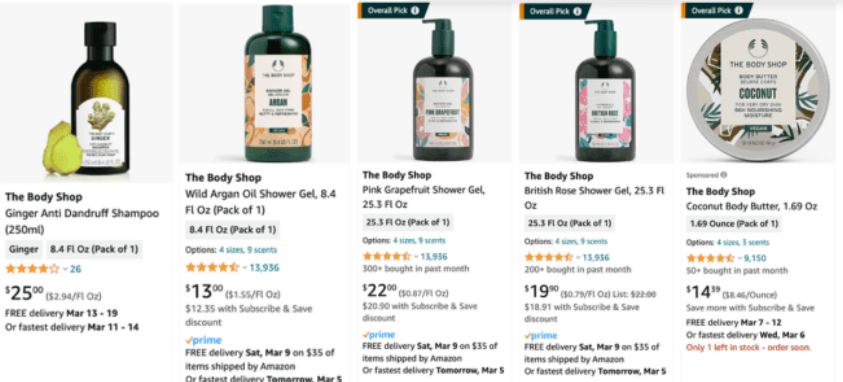Click the star rating of Wild Argan Oil Shower Gel
843x382 pixels.
pyautogui.click(x=212, y=267)
